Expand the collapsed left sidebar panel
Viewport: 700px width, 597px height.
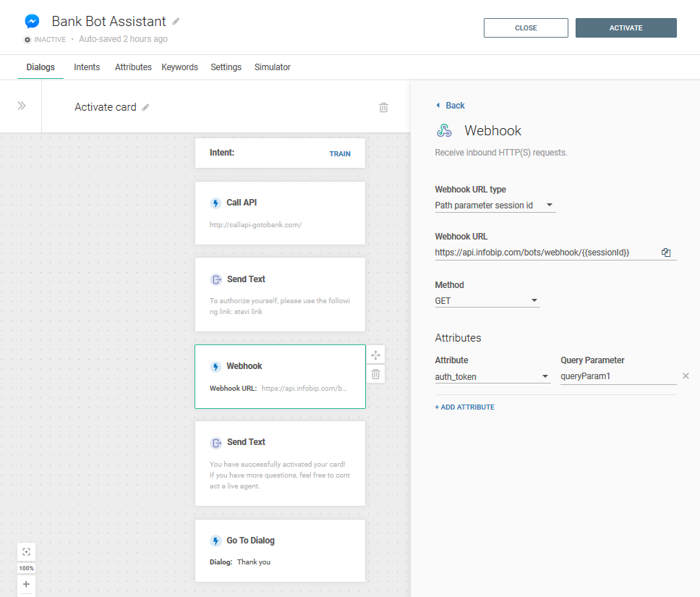(22, 106)
